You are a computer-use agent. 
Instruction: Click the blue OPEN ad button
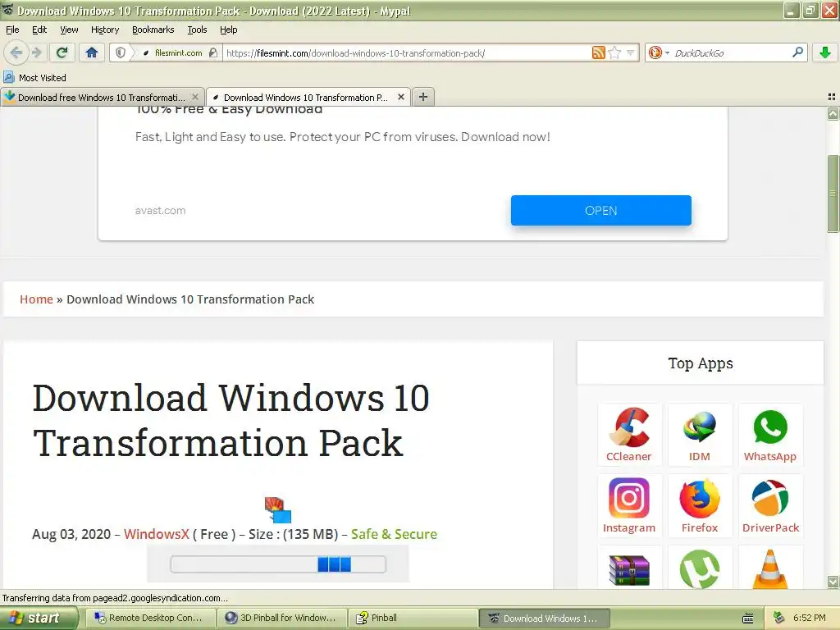tap(600, 211)
